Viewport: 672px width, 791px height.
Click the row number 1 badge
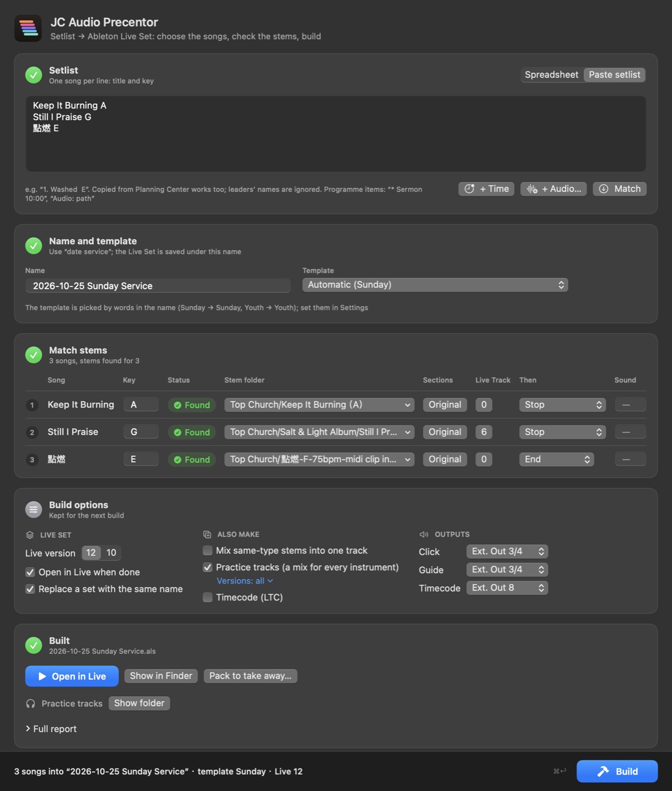coord(32,405)
